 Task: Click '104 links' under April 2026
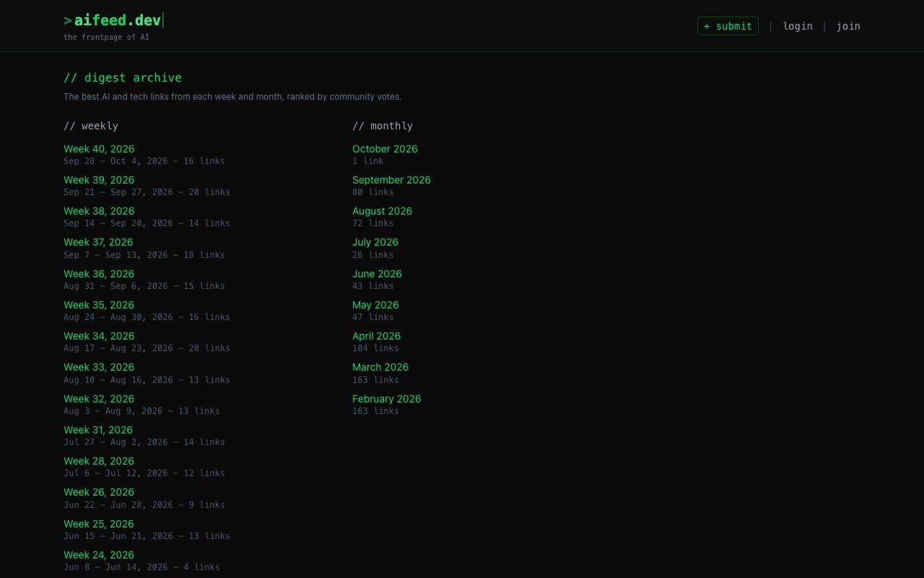375,348
